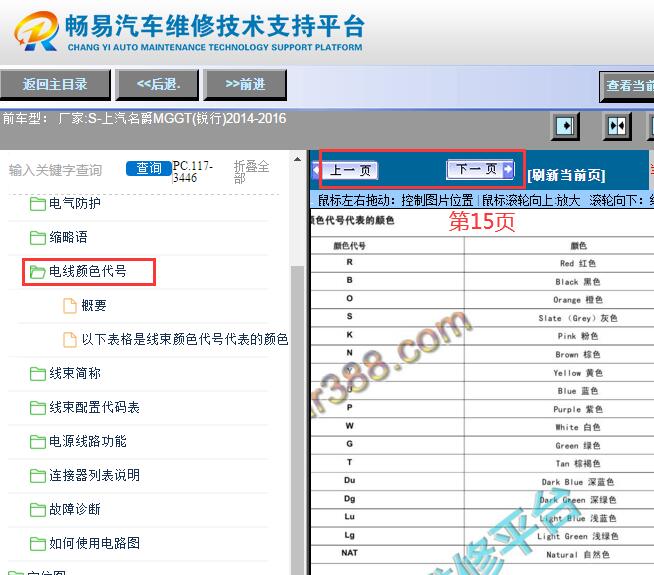Click the R color code cell
Image resolution: width=654 pixels, height=575 pixels.
pos(350,262)
